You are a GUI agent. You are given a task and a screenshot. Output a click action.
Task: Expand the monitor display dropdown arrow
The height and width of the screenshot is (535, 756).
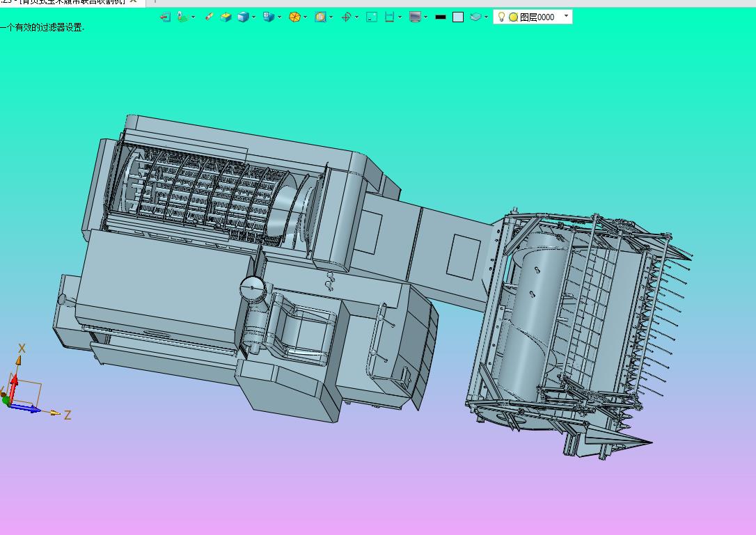tap(426, 17)
